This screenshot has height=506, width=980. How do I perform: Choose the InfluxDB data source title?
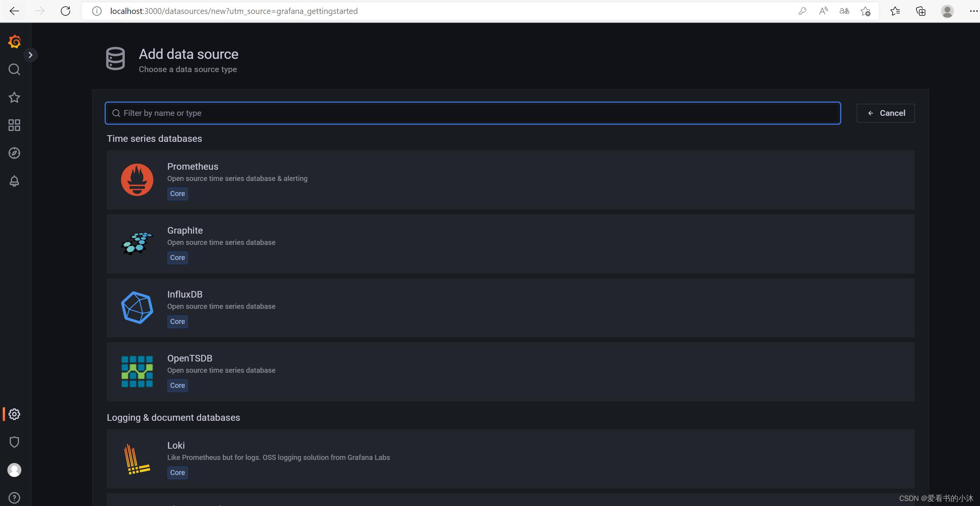[x=185, y=294]
